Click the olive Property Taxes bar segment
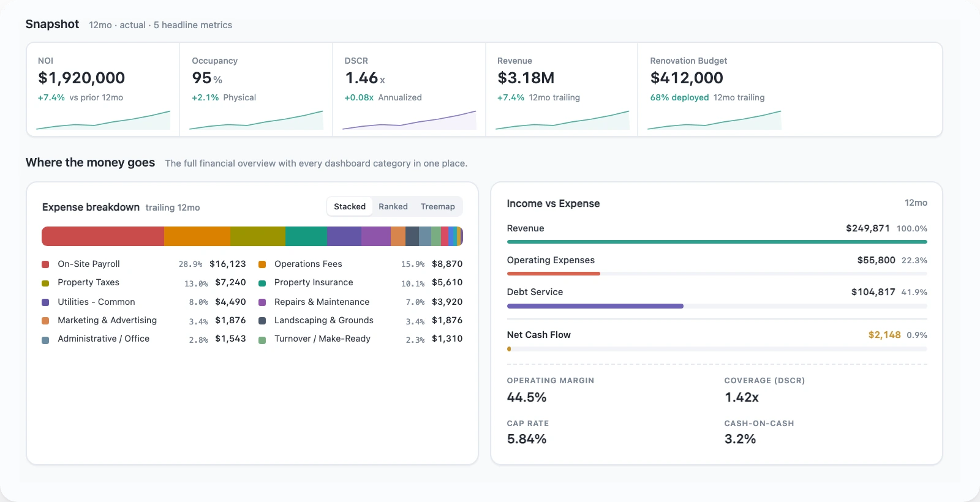This screenshot has height=502, width=980. [258, 236]
